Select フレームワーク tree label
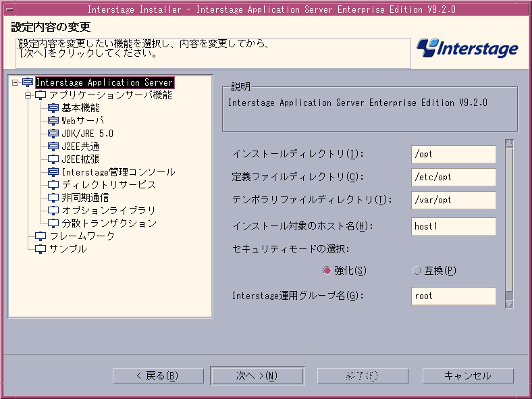 [82, 236]
